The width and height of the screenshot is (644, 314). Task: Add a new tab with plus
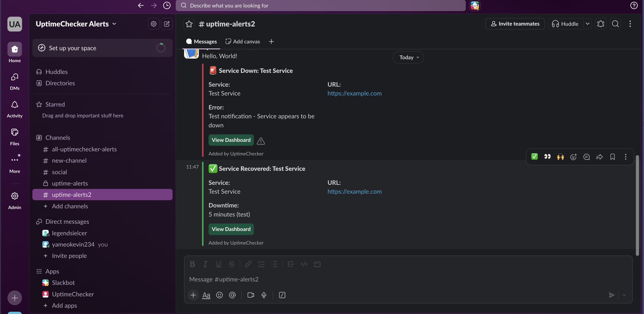click(271, 41)
